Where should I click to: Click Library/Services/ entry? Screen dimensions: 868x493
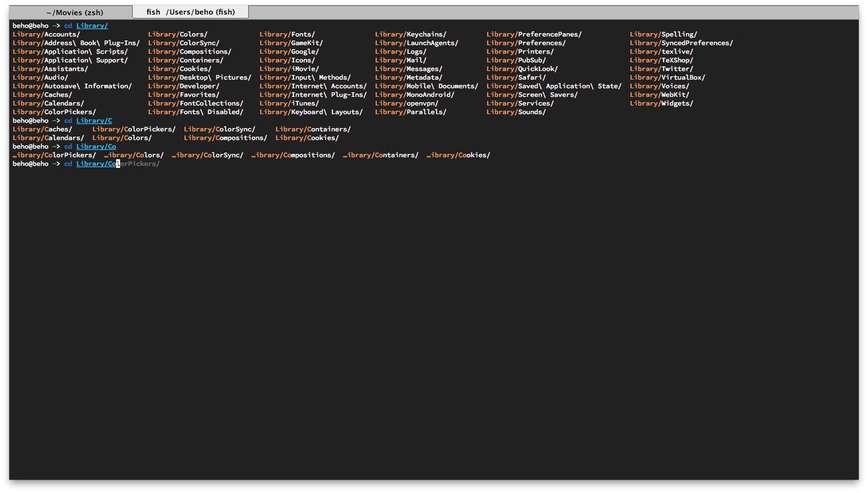coord(520,104)
